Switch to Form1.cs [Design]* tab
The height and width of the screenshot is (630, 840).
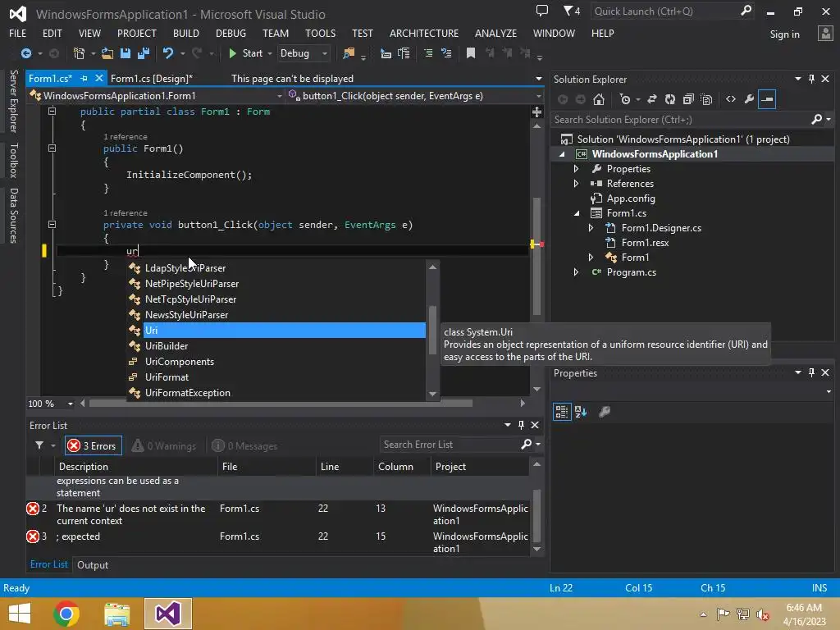tap(152, 78)
